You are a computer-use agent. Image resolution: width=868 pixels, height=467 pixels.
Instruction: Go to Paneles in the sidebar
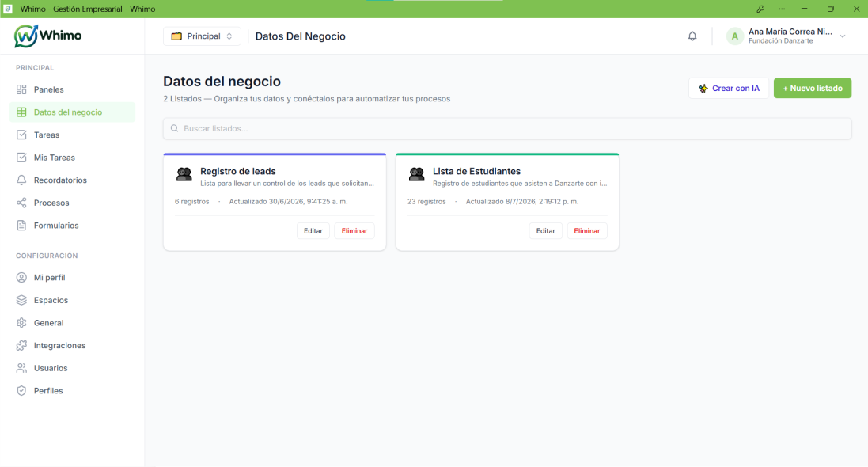pos(73,89)
